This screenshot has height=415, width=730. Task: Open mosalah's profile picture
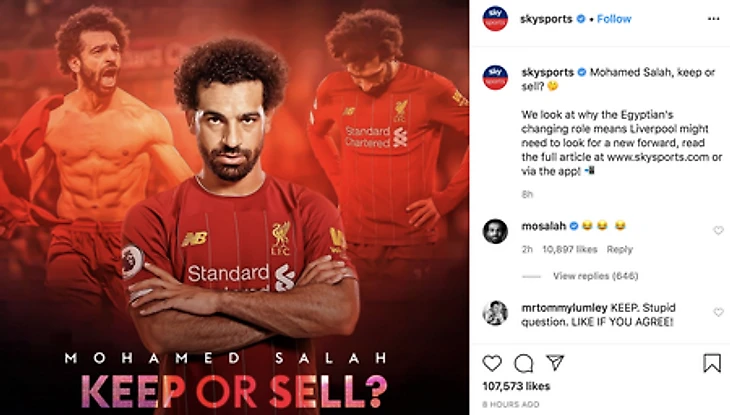coord(495,231)
